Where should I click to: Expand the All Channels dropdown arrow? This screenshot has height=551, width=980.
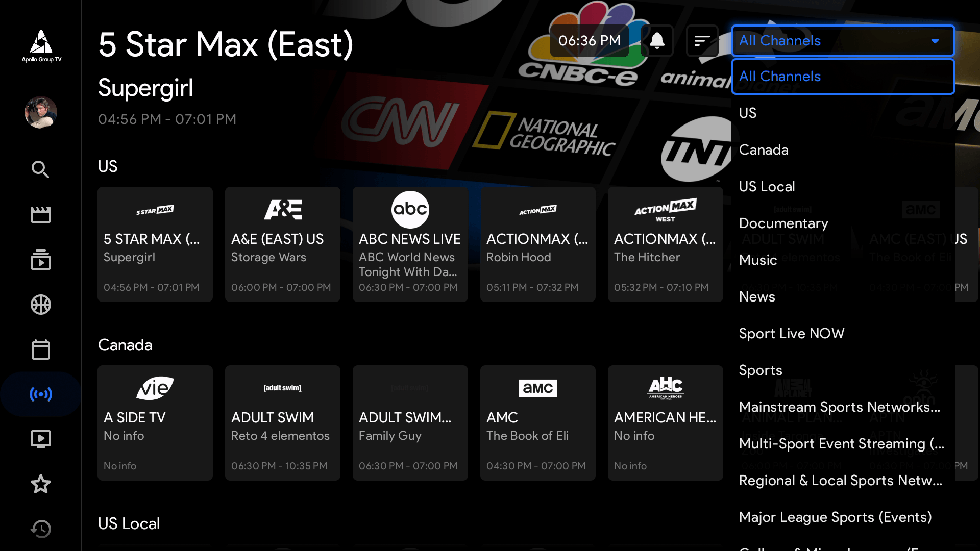935,41
